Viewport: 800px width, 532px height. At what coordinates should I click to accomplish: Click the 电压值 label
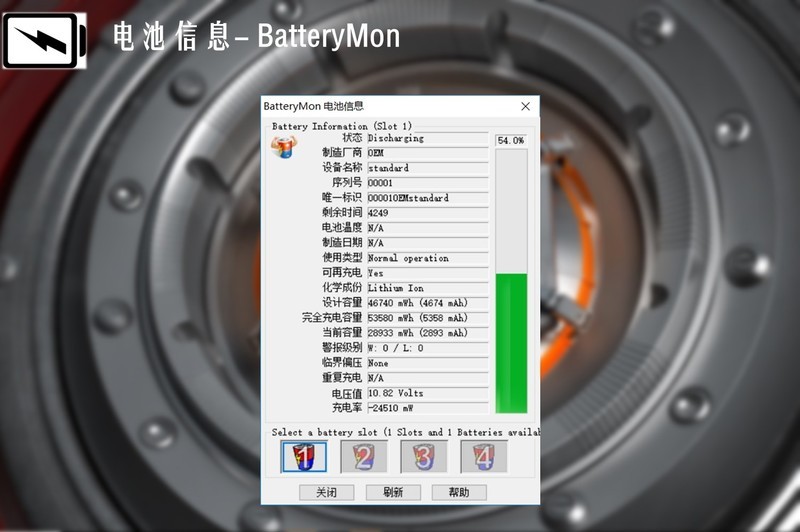347,393
